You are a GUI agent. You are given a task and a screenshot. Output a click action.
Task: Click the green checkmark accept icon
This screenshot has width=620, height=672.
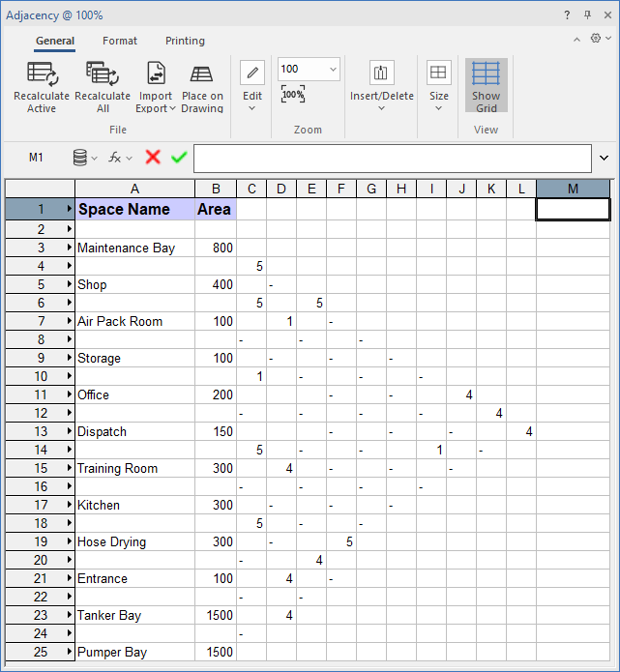point(179,157)
